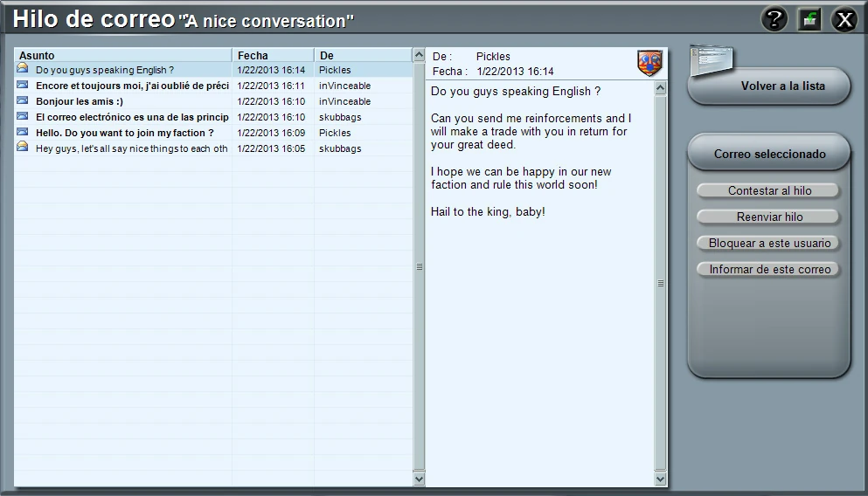Click unread envelope icon for 'Bonjour les amis'
868x496 pixels.
pos(22,100)
